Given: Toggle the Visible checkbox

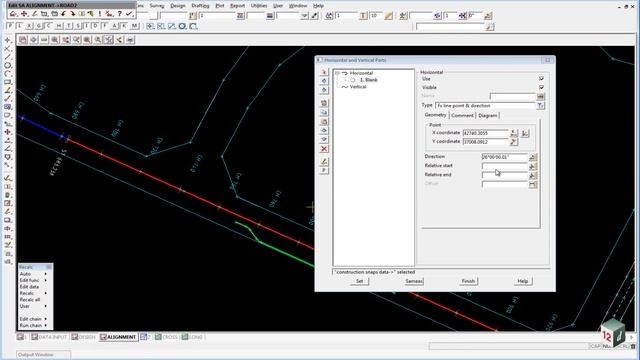Looking at the screenshot, I should click(542, 87).
